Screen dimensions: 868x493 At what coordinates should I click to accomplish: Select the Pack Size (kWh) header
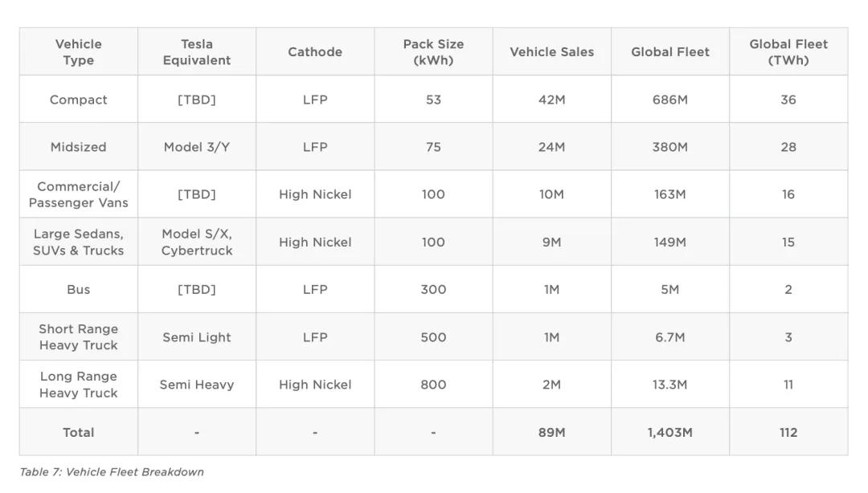[433, 52]
